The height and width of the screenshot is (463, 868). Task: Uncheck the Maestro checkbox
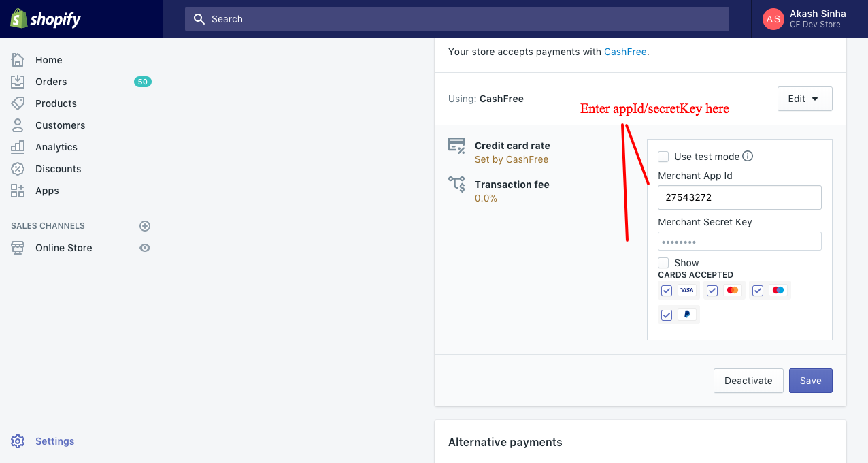pyautogui.click(x=758, y=291)
